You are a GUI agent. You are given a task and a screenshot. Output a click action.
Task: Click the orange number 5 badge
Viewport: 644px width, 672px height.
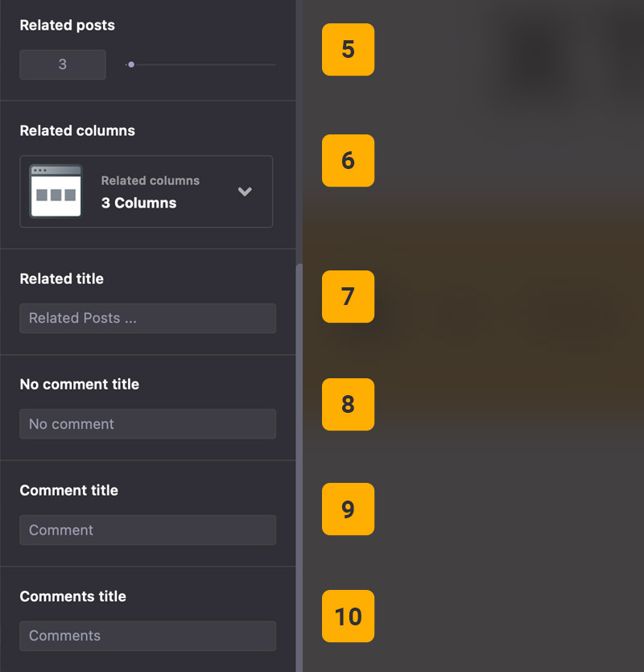coord(348,50)
